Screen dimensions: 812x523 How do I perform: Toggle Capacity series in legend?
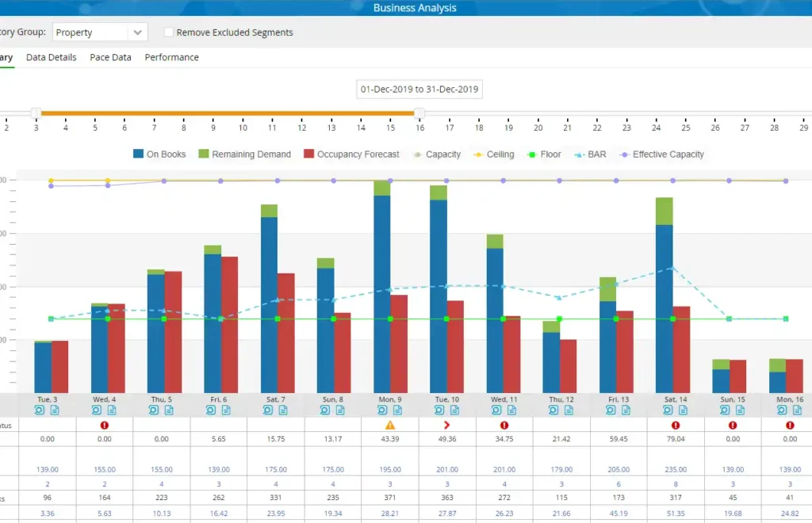pyautogui.click(x=437, y=155)
